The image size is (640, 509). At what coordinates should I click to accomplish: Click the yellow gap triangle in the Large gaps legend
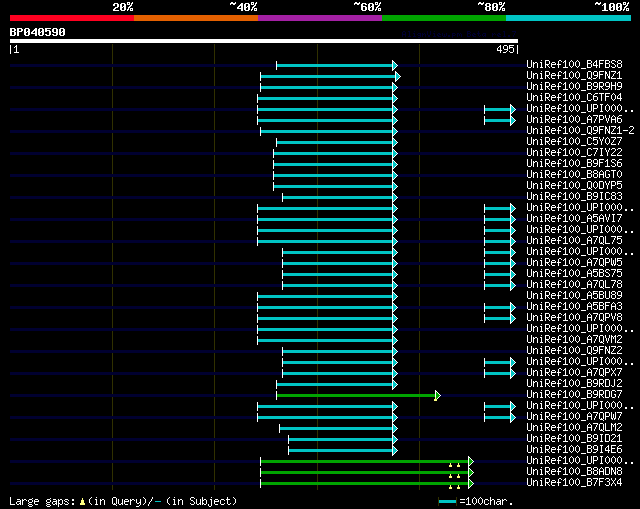tap(82, 502)
